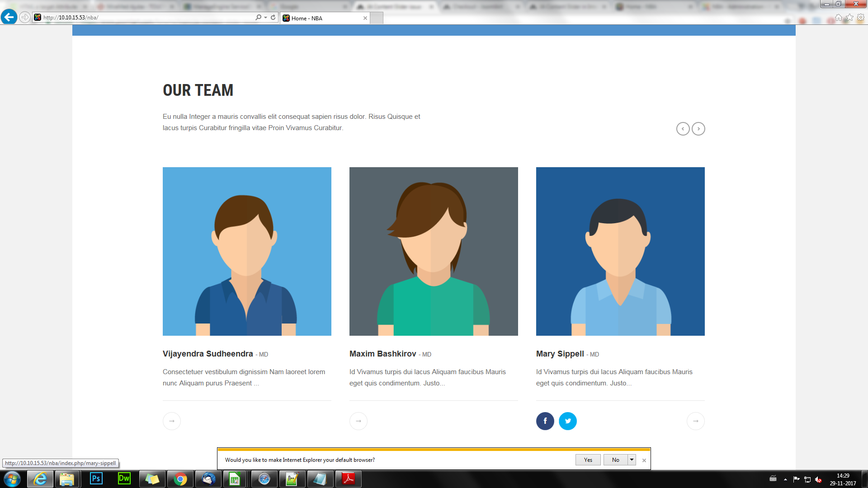Refresh the page with reload icon
The height and width of the screenshot is (488, 868).
[273, 17]
